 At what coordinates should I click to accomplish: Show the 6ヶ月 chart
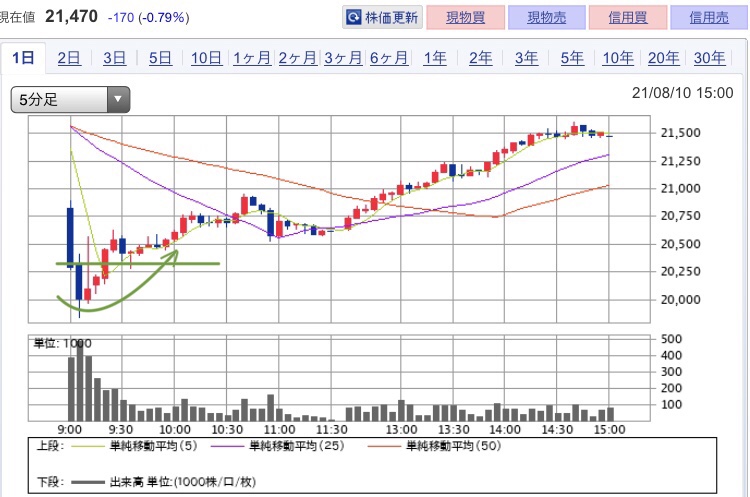click(x=389, y=58)
